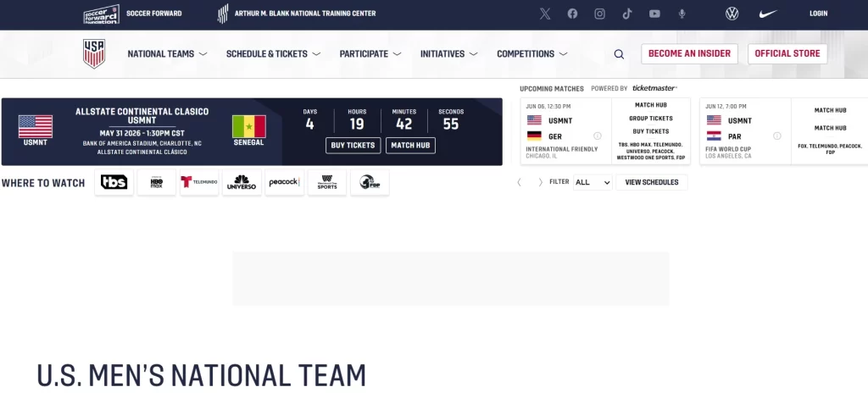The height and width of the screenshot is (409, 868).
Task: Click the U.S. Men's National Team heading
Action: tap(202, 376)
